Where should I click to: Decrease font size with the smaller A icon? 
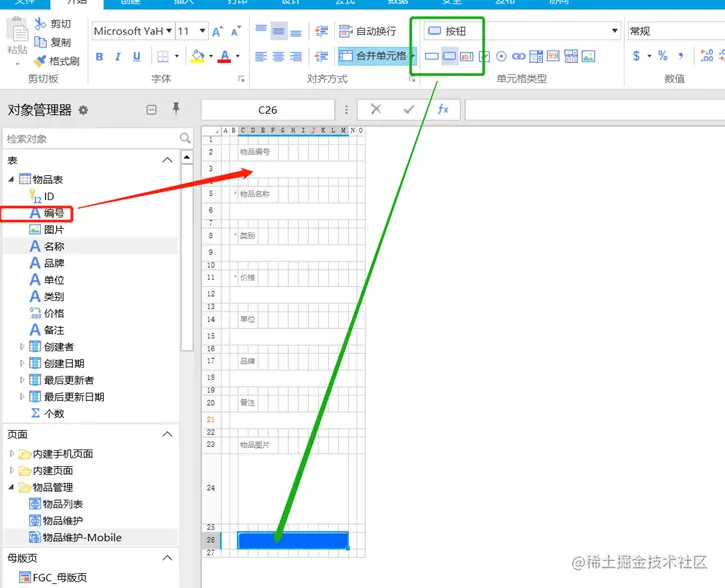pos(235,31)
